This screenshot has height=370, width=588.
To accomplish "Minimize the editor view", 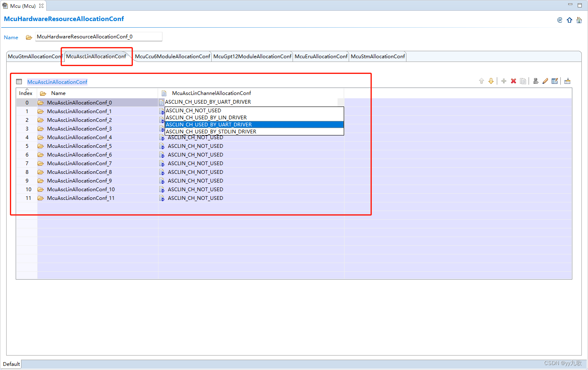I will coord(570,4).
